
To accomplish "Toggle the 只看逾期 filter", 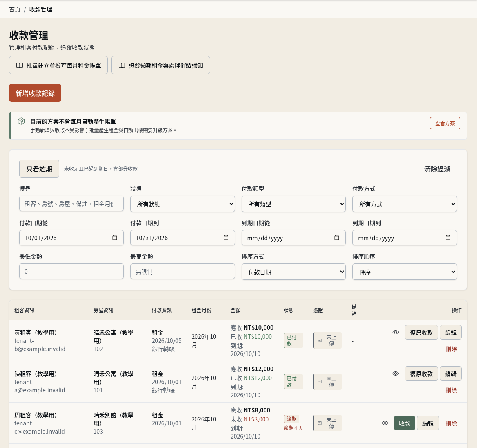I will (39, 169).
